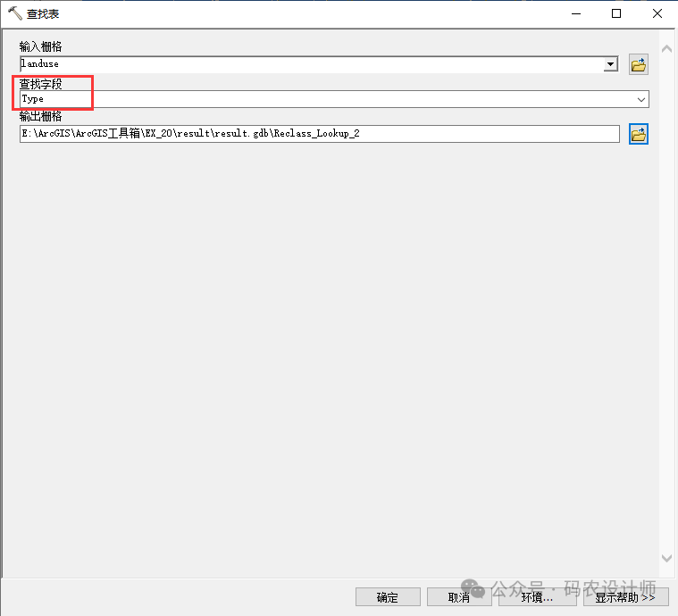Click the 输入栅格 parameter label
The height and width of the screenshot is (616, 678).
41,46
